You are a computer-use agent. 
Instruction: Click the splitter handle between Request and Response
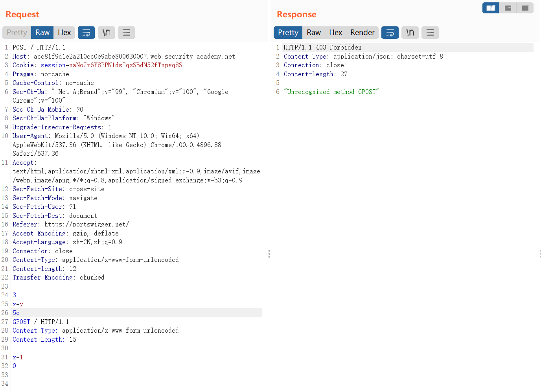[269, 254]
